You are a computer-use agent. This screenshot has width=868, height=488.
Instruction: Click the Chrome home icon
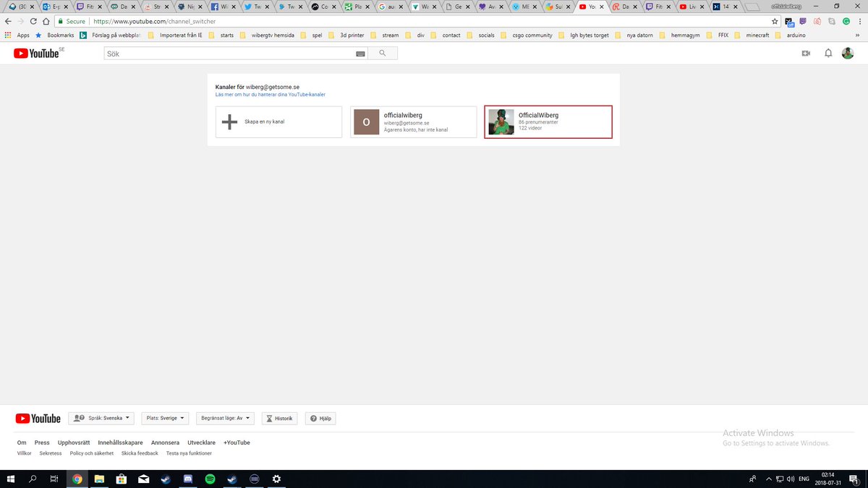[x=46, y=22]
